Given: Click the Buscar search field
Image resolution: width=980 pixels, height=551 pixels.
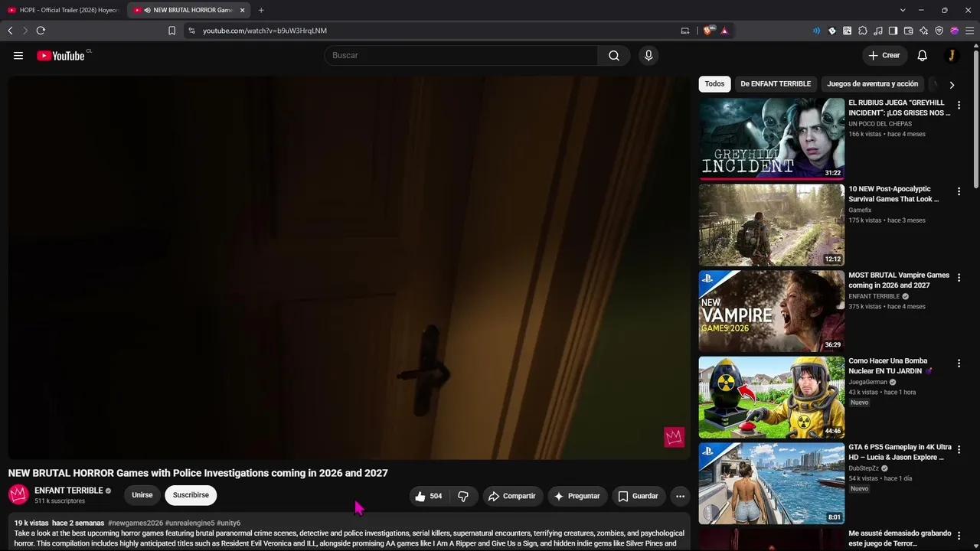Looking at the screenshot, I should tap(462, 56).
